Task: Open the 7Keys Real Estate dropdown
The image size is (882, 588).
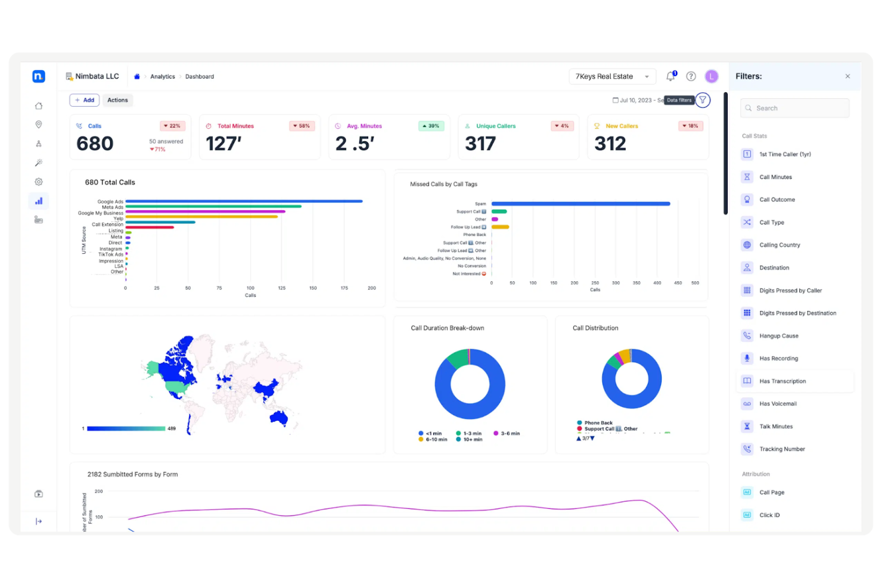Action: 612,76
